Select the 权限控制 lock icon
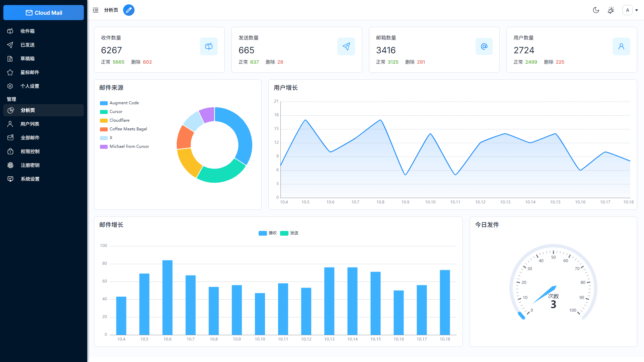The image size is (644, 362). (10, 151)
